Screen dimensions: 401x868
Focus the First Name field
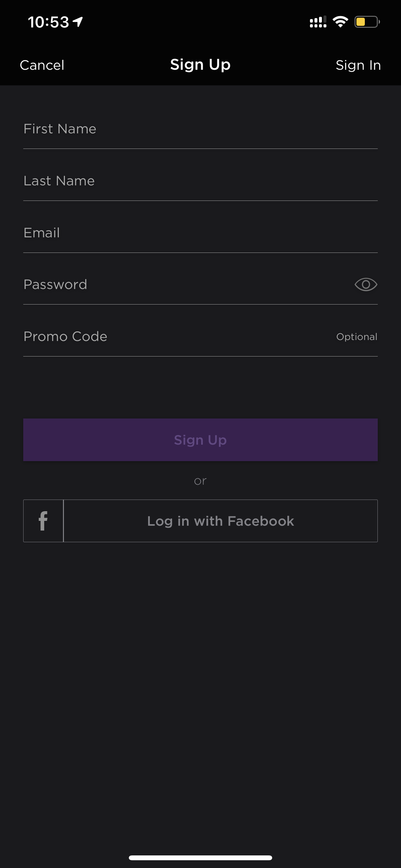(x=200, y=129)
